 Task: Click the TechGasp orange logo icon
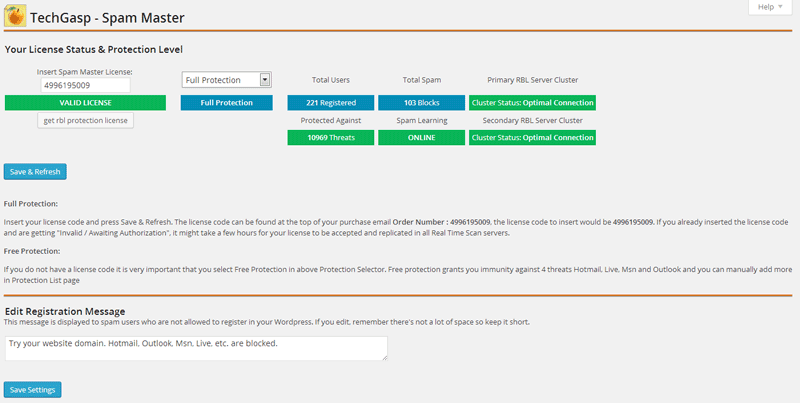tap(16, 17)
